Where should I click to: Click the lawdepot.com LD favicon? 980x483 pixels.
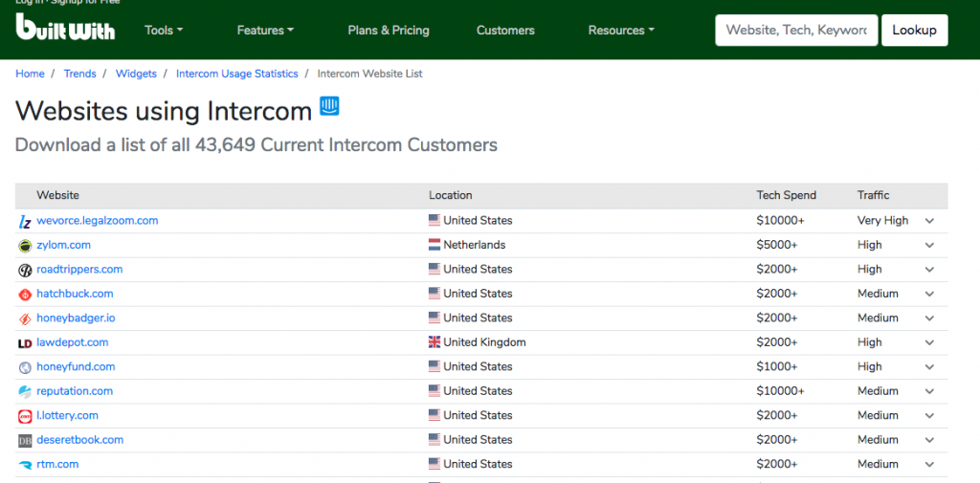click(x=24, y=343)
